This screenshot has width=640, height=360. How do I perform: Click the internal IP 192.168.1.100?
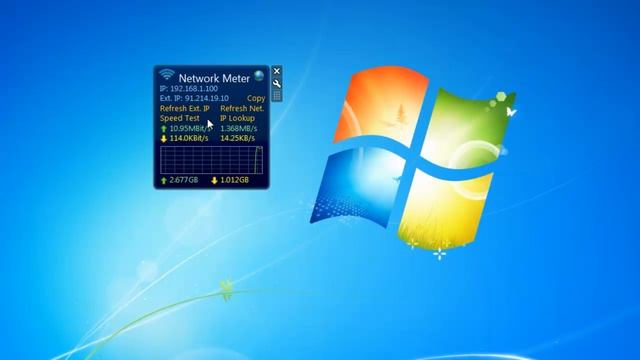pyautogui.click(x=194, y=89)
